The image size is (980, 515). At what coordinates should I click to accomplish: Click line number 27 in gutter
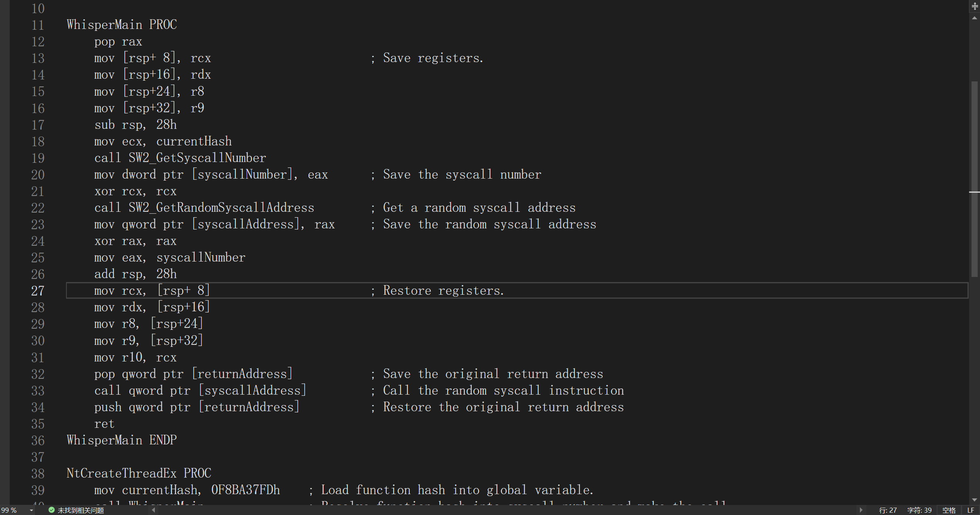click(x=38, y=290)
